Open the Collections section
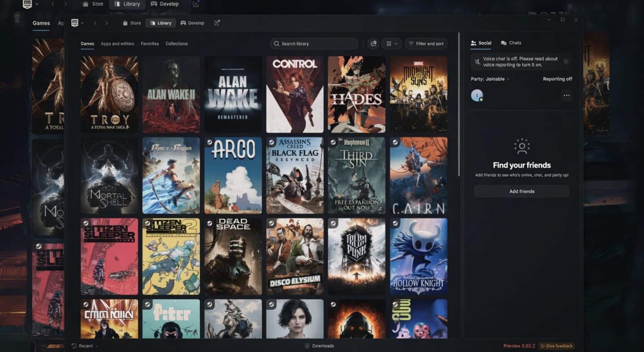This screenshot has height=352, width=644. coord(177,44)
